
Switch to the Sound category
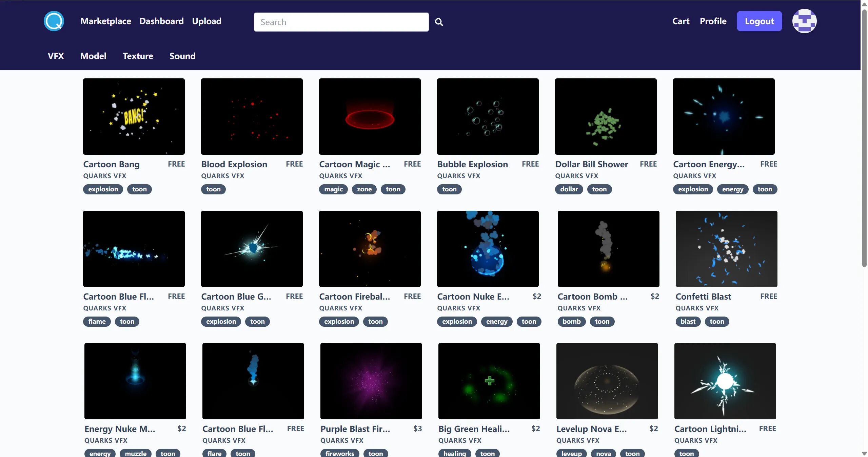(182, 56)
